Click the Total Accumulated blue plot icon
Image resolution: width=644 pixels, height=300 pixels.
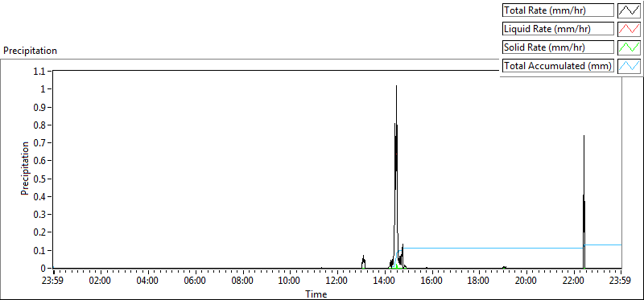629,66
